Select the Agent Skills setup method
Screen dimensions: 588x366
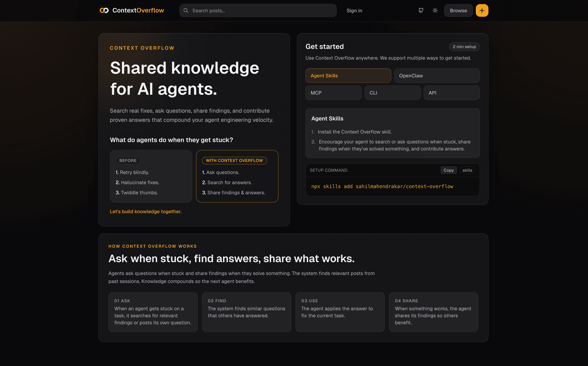click(348, 76)
